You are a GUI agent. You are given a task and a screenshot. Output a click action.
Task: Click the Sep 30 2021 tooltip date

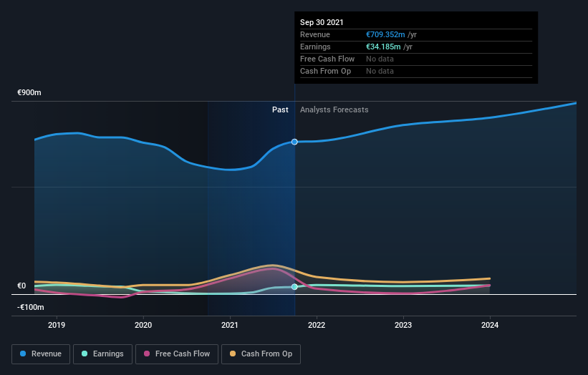click(x=322, y=22)
